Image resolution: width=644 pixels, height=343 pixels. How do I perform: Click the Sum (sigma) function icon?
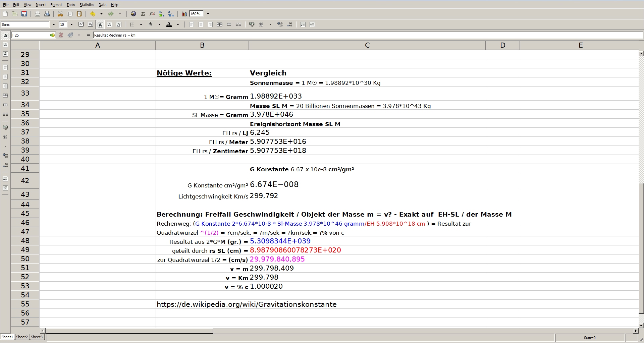(x=143, y=14)
